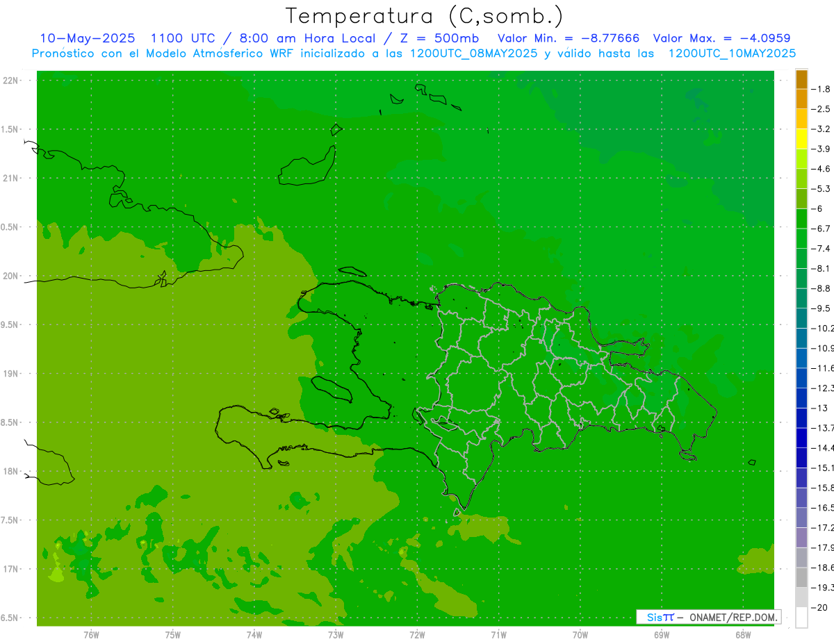Click the 70W longitude axis label
The width and height of the screenshot is (834, 644).
click(580, 635)
